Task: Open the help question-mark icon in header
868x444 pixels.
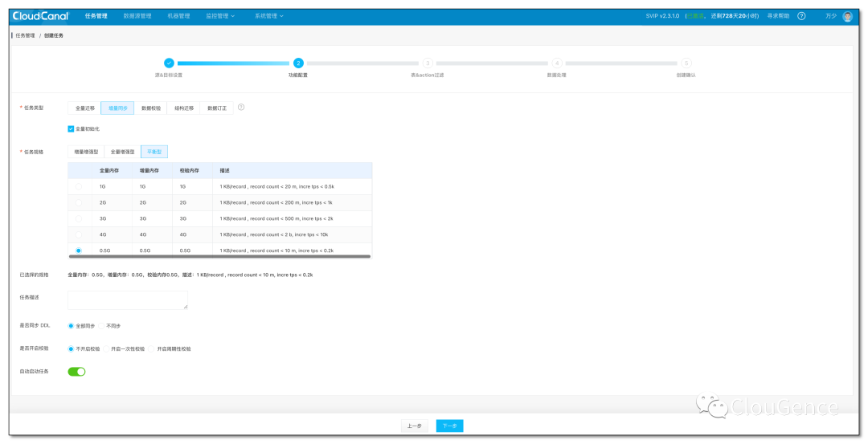Action: [801, 16]
